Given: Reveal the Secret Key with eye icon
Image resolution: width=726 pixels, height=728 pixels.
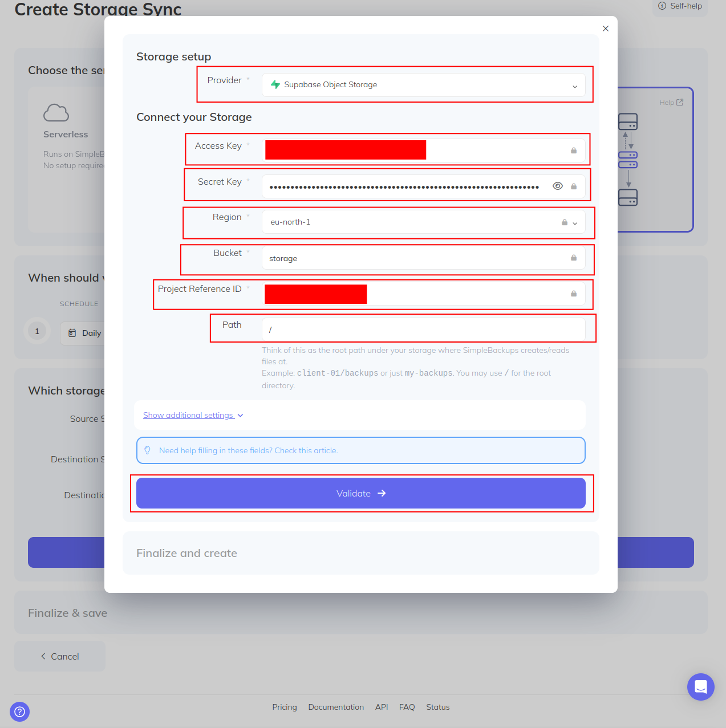Looking at the screenshot, I should point(558,186).
